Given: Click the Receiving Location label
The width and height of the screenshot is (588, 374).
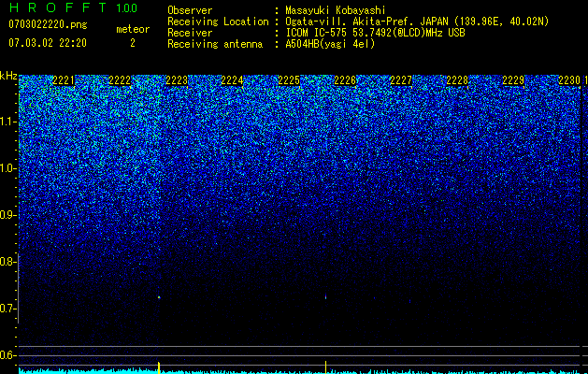Looking at the screenshot, I should 218,22.
